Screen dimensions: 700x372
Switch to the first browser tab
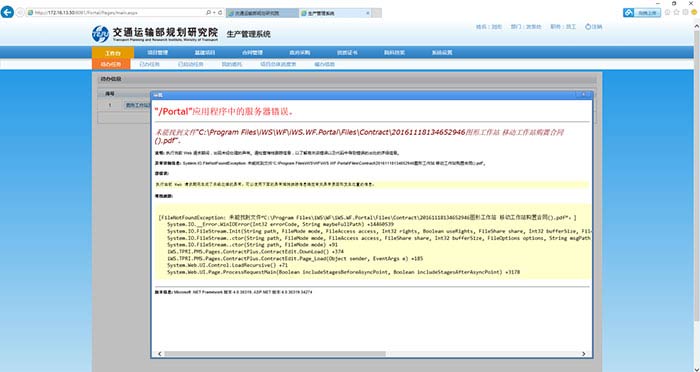click(x=262, y=13)
